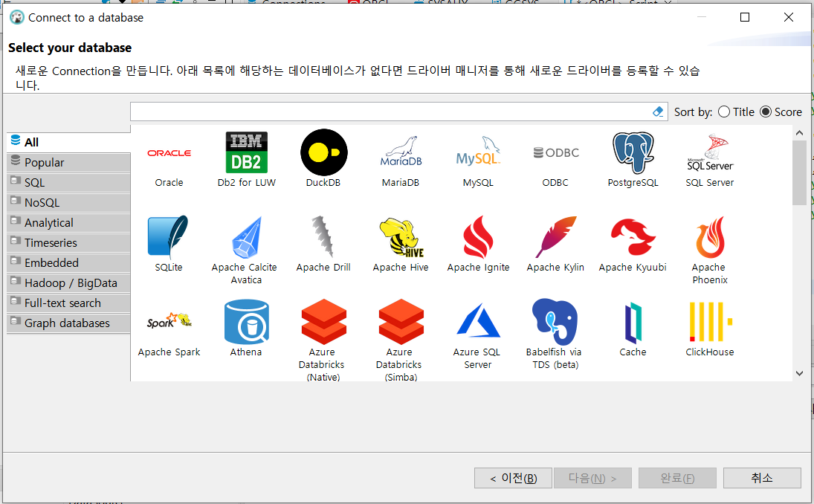Choose the Apache Ignite flame icon
The width and height of the screenshot is (814, 504).
(478, 236)
